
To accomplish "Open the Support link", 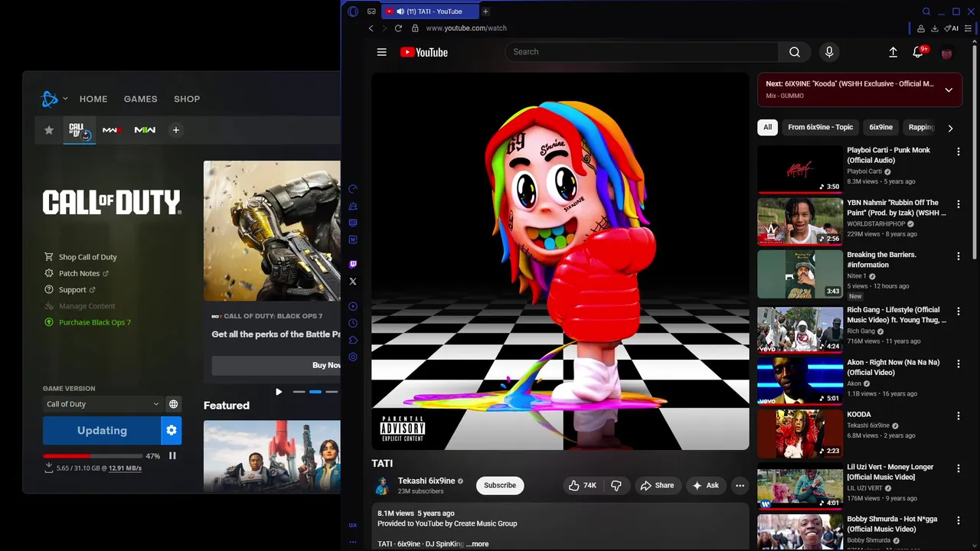I will (x=70, y=290).
